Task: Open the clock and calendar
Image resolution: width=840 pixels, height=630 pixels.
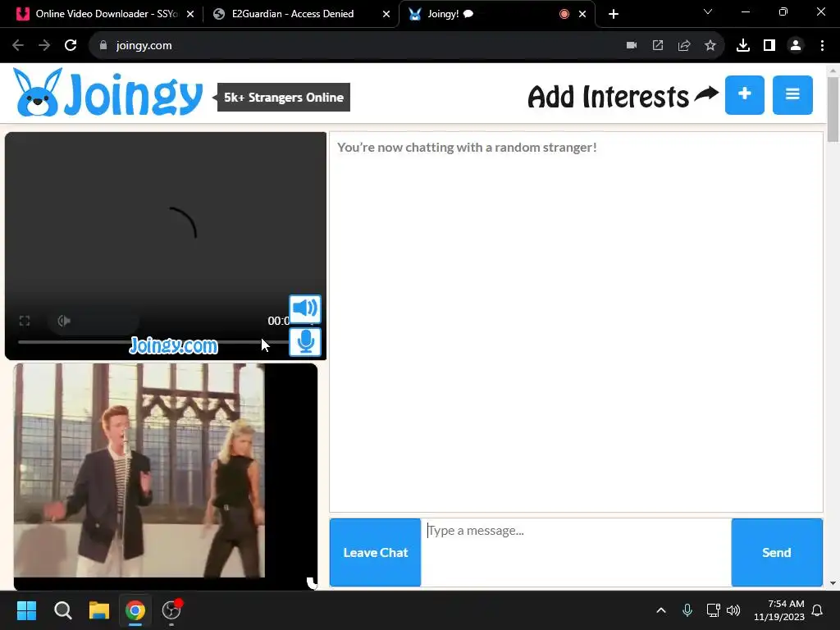Action: [779, 610]
